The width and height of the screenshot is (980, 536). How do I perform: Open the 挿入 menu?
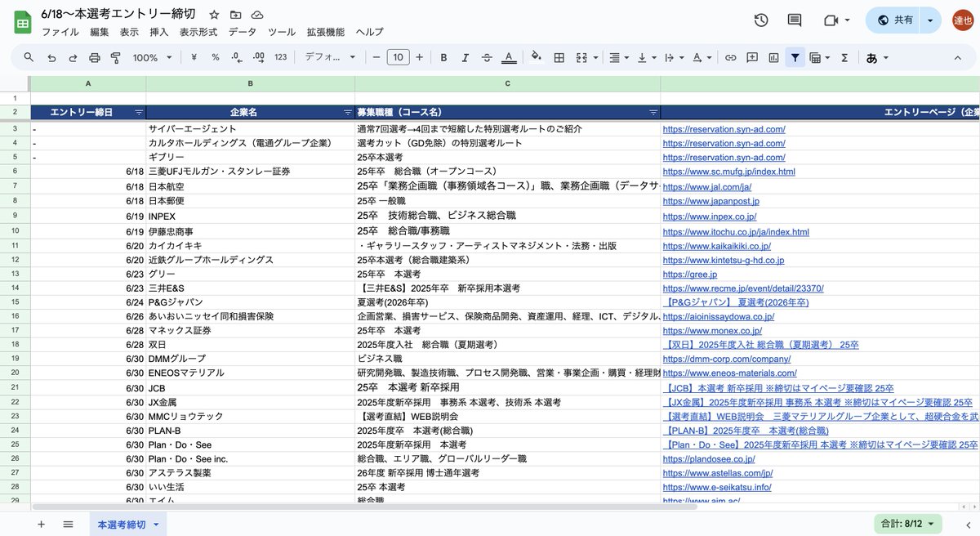pos(159,32)
